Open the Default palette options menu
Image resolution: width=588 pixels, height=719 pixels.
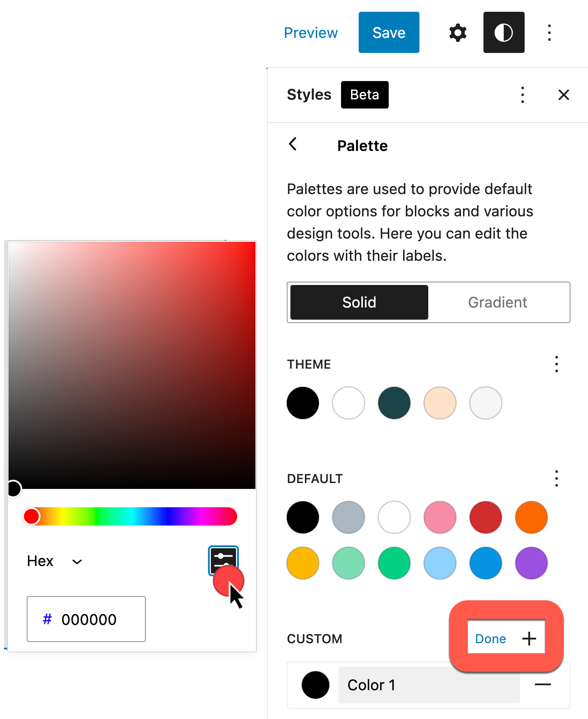pos(556,478)
